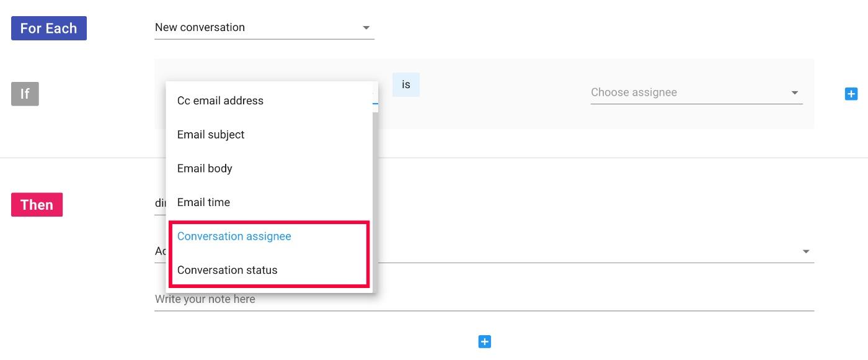Click the arrow icon on Choose assignee
Screen dimensions: 868x360
795,92
